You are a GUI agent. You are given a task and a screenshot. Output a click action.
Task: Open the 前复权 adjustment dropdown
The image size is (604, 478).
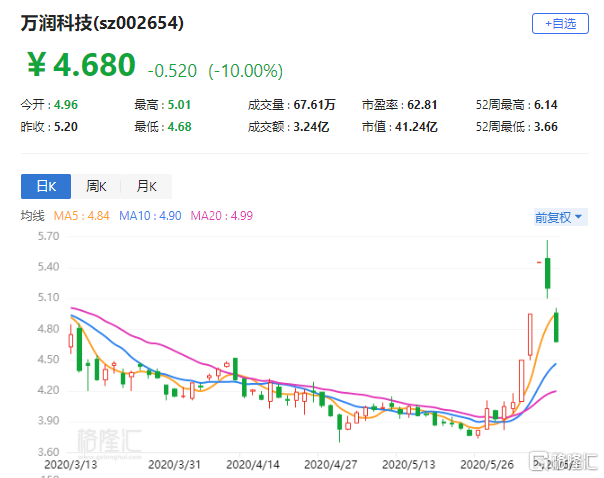559,216
